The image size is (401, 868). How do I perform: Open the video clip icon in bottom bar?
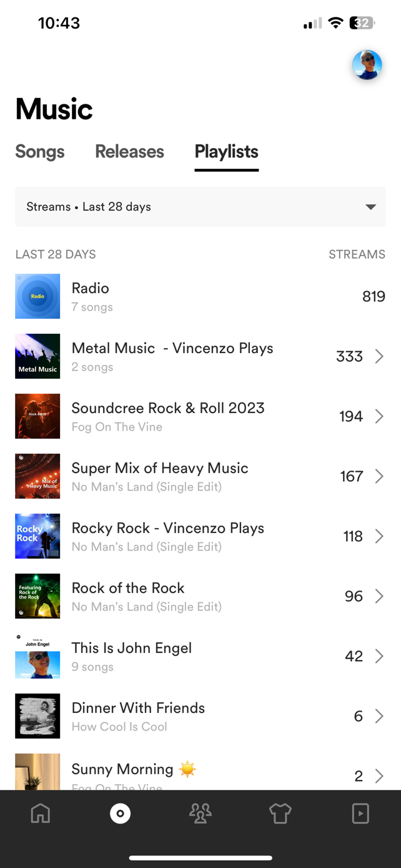pyautogui.click(x=360, y=813)
